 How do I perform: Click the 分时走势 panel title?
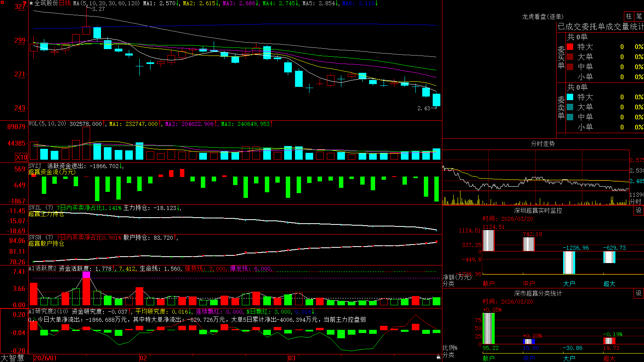click(543, 144)
